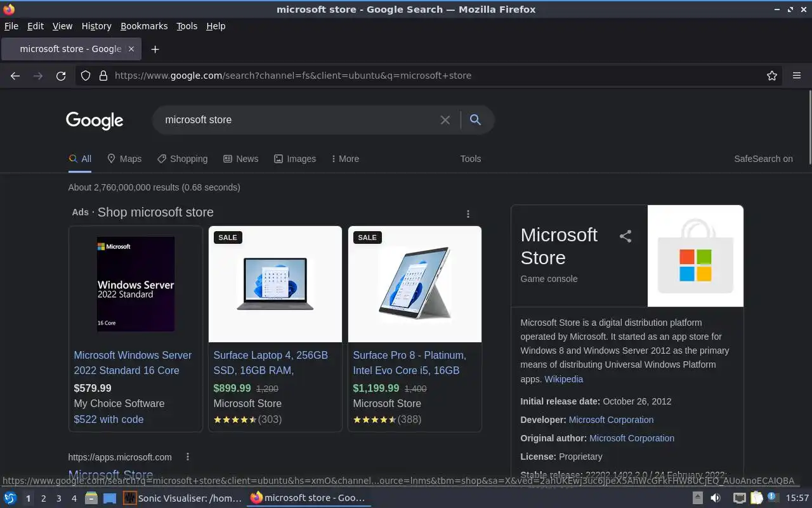Image resolution: width=812 pixels, height=508 pixels.
Task: Open the Tools menu in the menu bar
Action: tap(187, 26)
